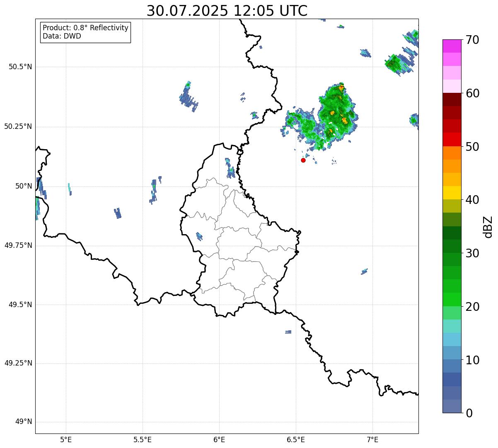Viewport: 498px width, 448px height.
Task: Click the 50.25°N latitude label
Action: [18, 127]
